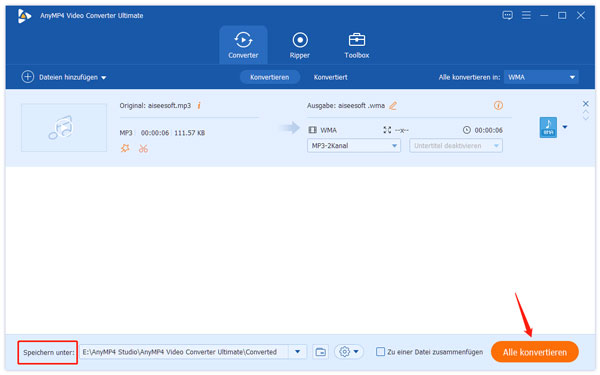
Task: Enable Zu einer Datei zusammenfügen checkbox
Action: 380,352
